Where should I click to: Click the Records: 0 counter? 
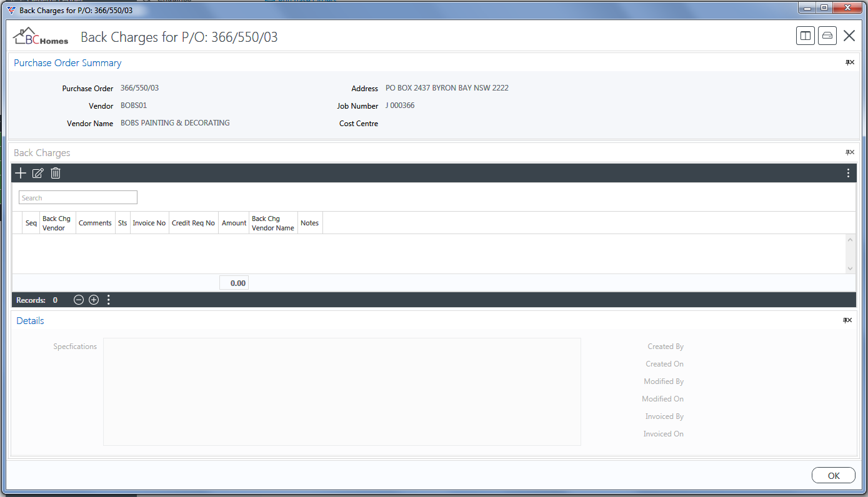point(37,300)
